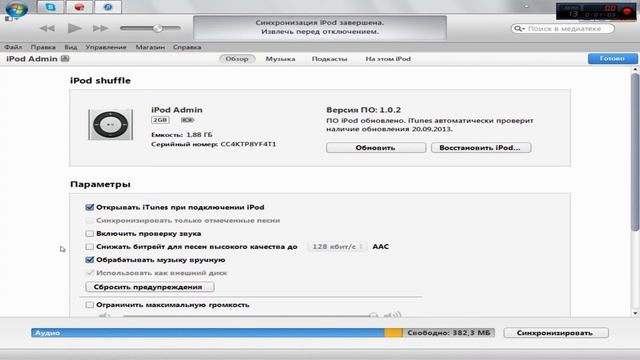Image resolution: width=640 pixels, height=360 pixels.
Task: Uncheck Обрабатывать музыку вручную
Action: (x=90, y=260)
